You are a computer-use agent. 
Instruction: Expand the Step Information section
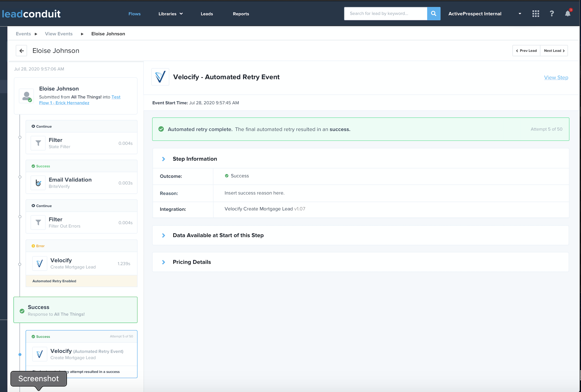[164, 159]
